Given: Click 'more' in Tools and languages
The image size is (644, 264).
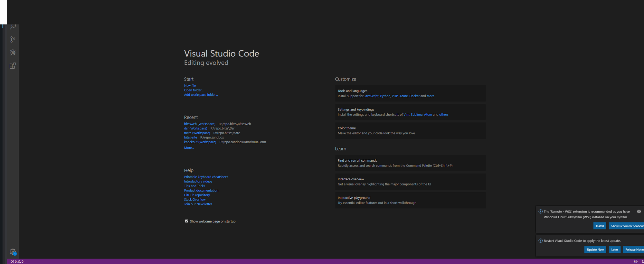Looking at the screenshot, I should pos(431,96).
